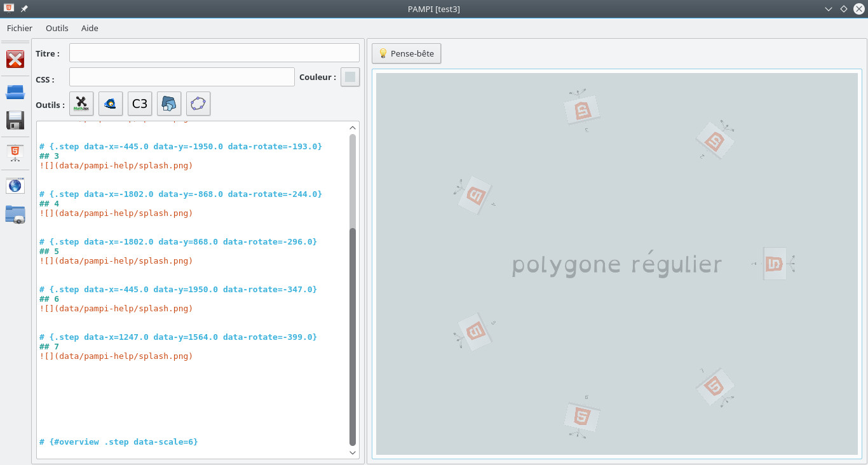This screenshot has height=465, width=868.
Task: Click the '## 7' heading line
Action: 49,346
